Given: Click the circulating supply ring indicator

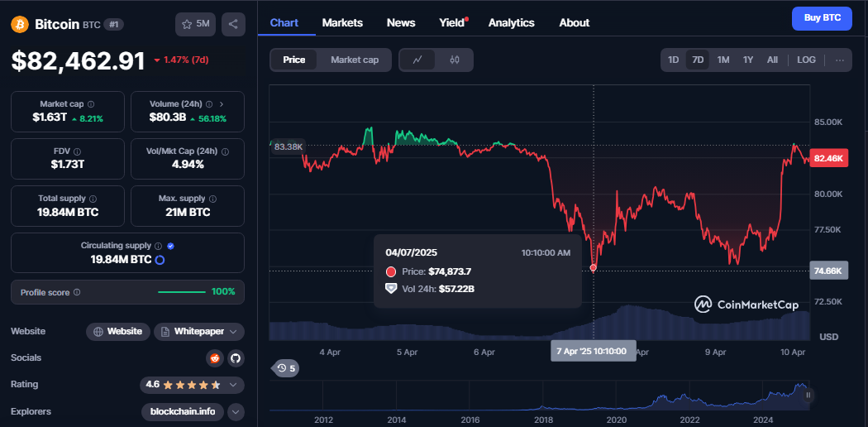Looking at the screenshot, I should pyautogui.click(x=160, y=259).
